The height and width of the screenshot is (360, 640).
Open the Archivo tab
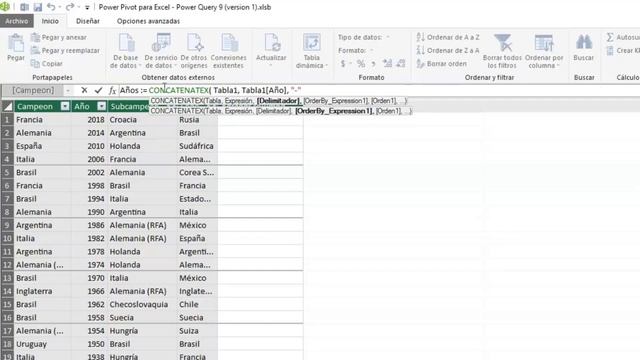click(x=17, y=21)
